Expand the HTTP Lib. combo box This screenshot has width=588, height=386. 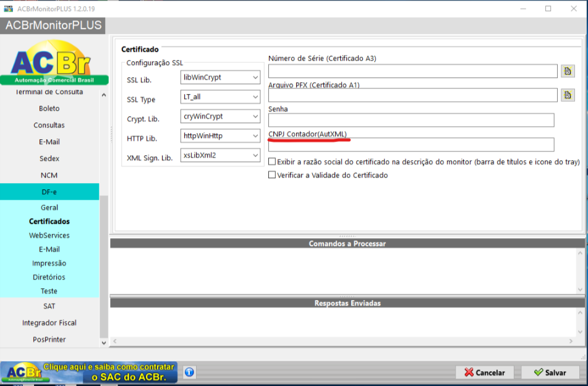pos(220,136)
